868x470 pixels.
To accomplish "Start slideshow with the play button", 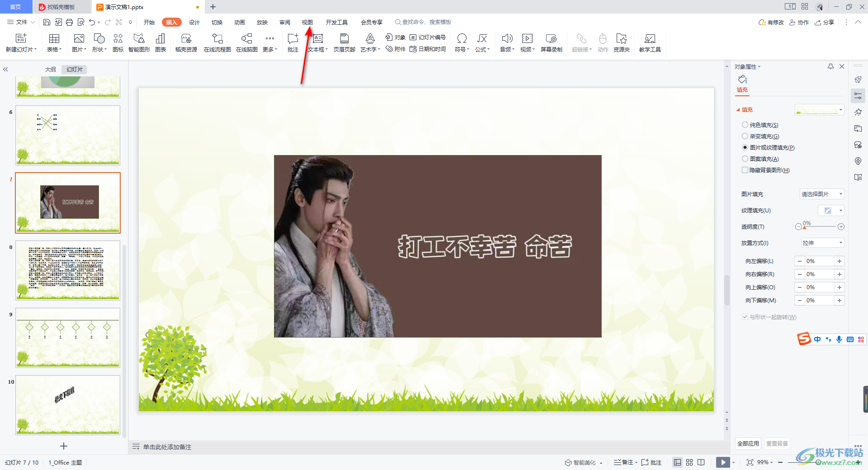I will pos(723,462).
